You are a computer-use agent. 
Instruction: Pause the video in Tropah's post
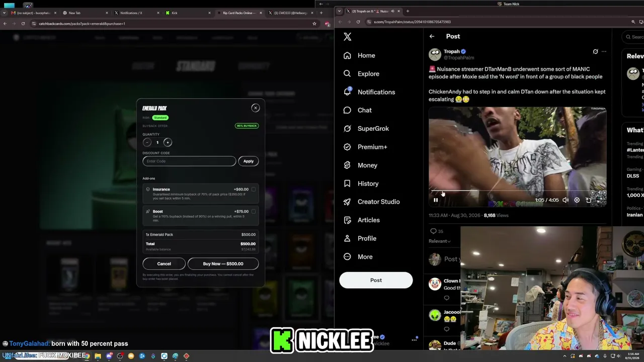[x=436, y=200]
